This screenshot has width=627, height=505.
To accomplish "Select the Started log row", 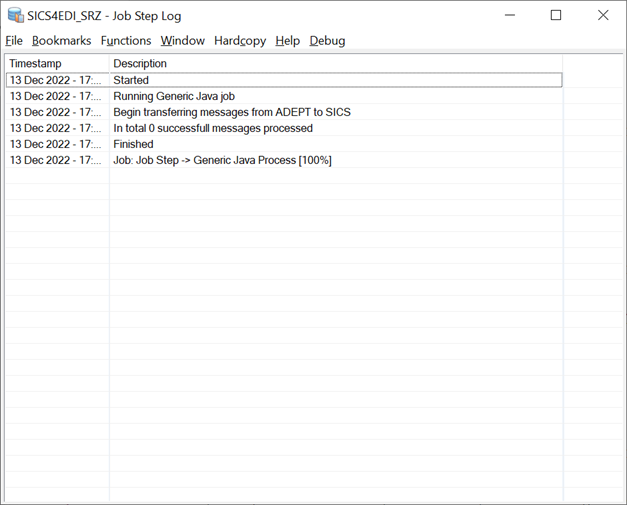I will [131, 80].
